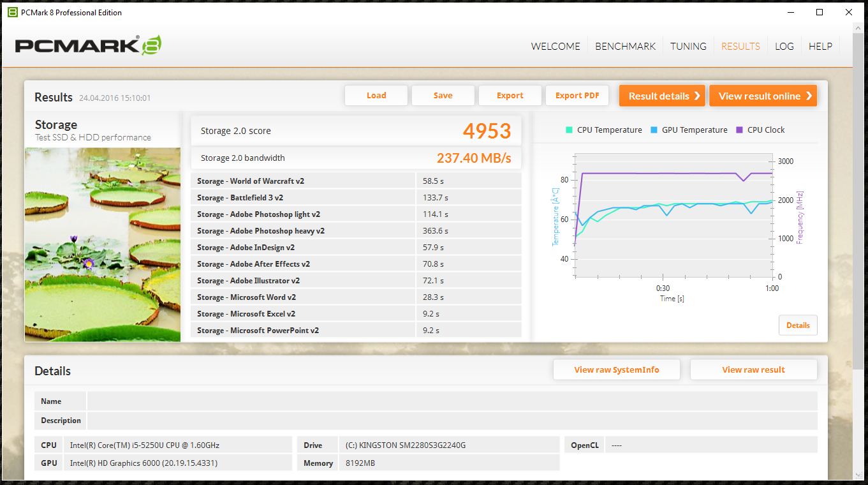Select the Adobe InDesign v2 row
This screenshot has width=868, height=485.
tap(356, 248)
